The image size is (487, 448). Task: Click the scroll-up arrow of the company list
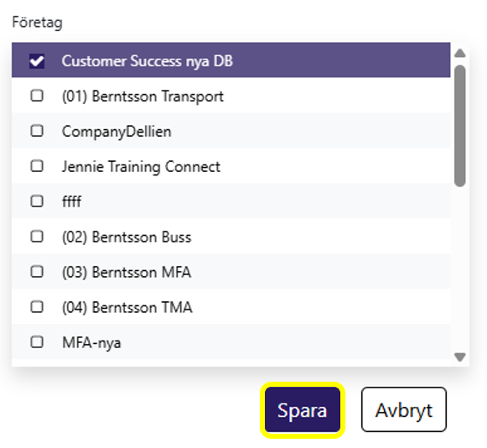pyautogui.click(x=459, y=53)
